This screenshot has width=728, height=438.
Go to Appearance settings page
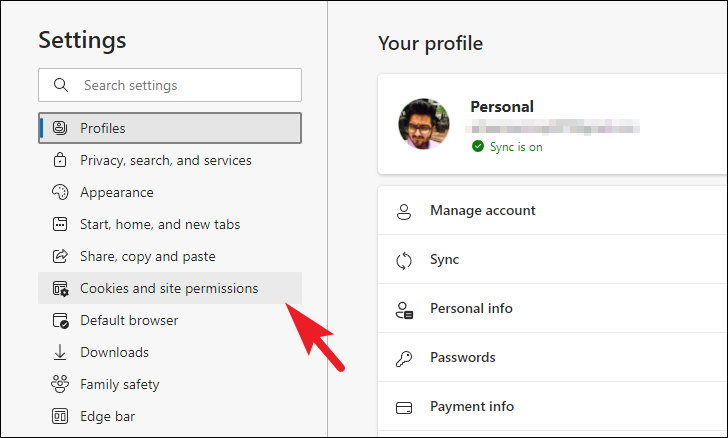point(117,192)
